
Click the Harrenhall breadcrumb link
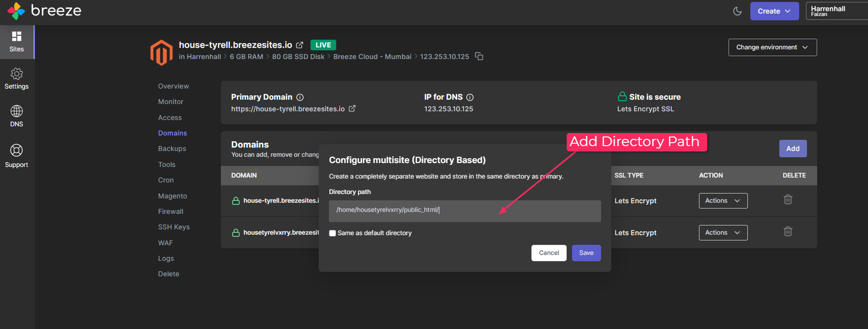click(203, 57)
